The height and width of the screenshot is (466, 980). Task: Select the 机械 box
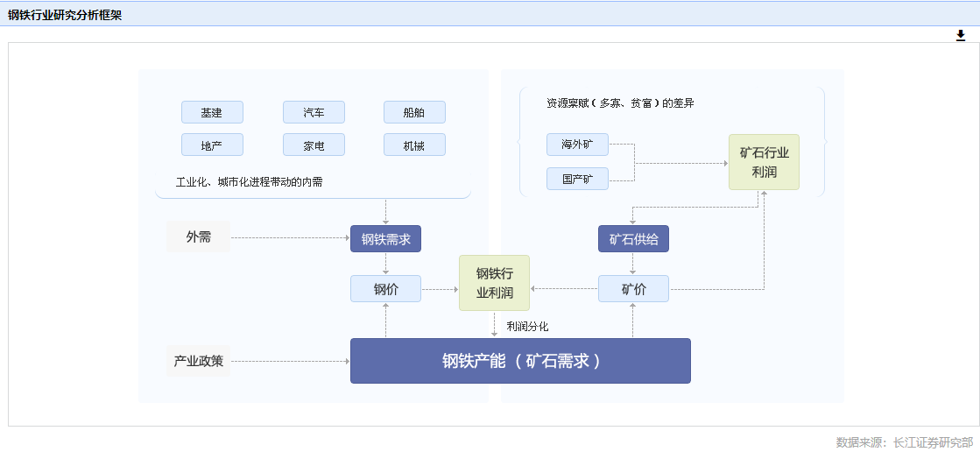414,145
